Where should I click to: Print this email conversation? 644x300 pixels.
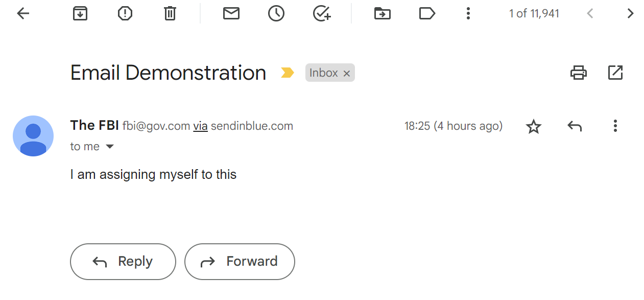579,73
